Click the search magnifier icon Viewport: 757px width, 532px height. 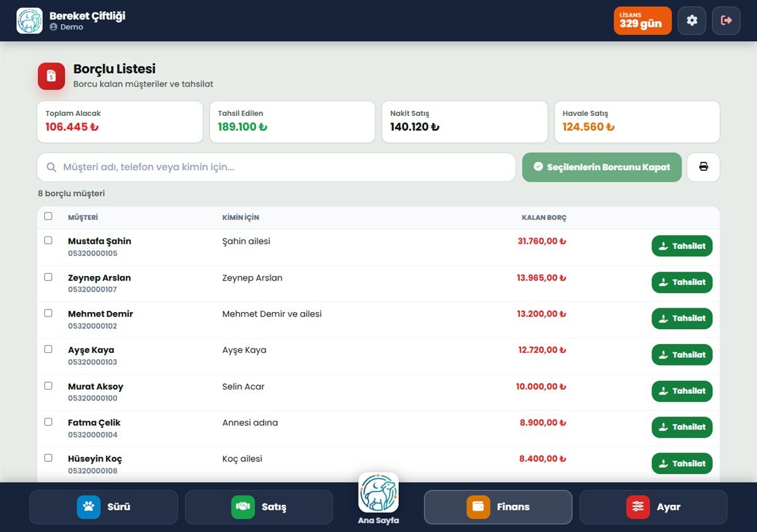52,167
